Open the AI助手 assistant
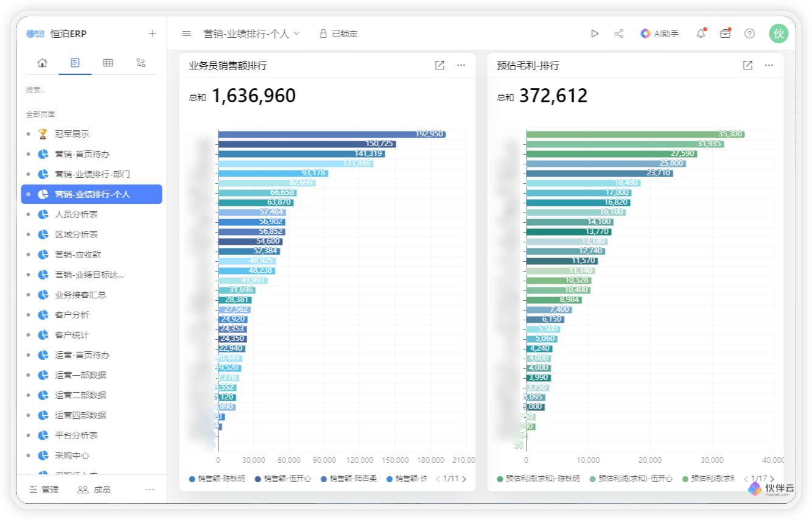The image size is (812, 520). pyautogui.click(x=659, y=33)
